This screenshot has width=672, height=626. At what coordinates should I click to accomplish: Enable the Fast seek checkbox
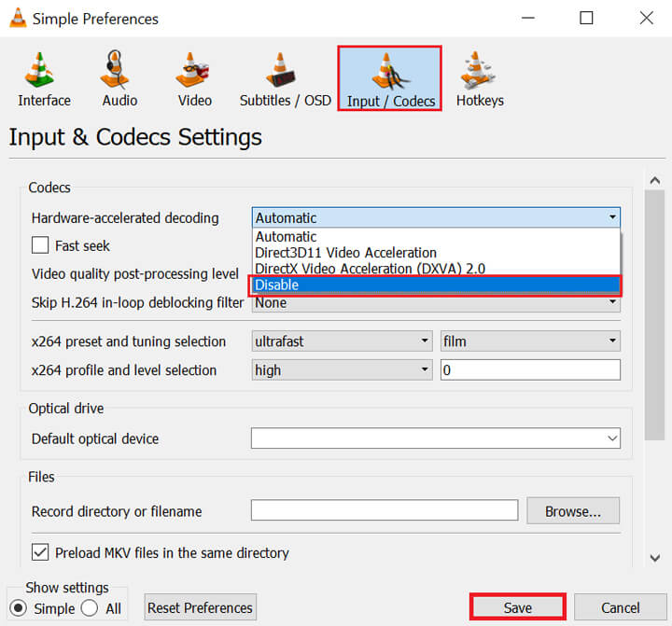point(40,245)
